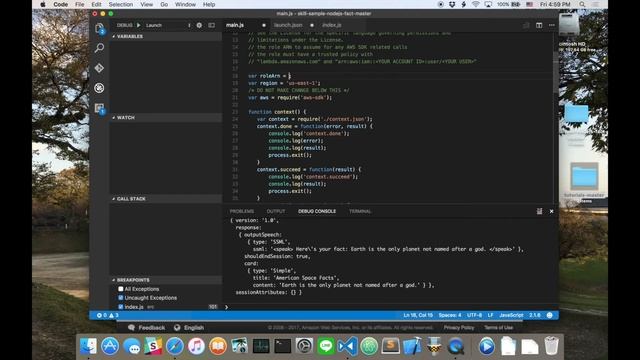Image resolution: width=640 pixels, height=360 pixels.
Task: Collapse the CALL STACK section
Action: click(166, 199)
